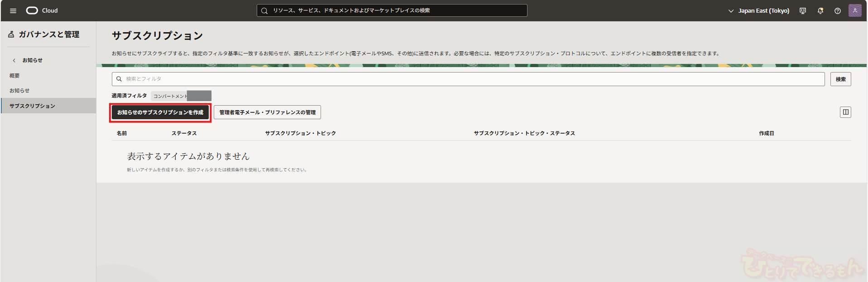Select お知らせ in the sidebar menu

19,91
